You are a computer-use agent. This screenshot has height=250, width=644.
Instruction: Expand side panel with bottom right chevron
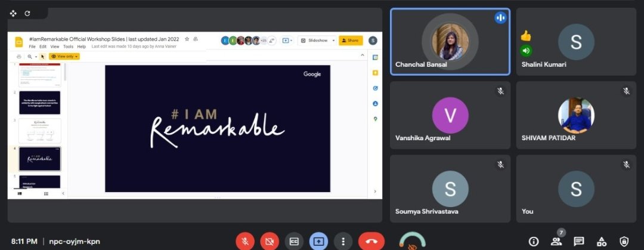click(374, 191)
